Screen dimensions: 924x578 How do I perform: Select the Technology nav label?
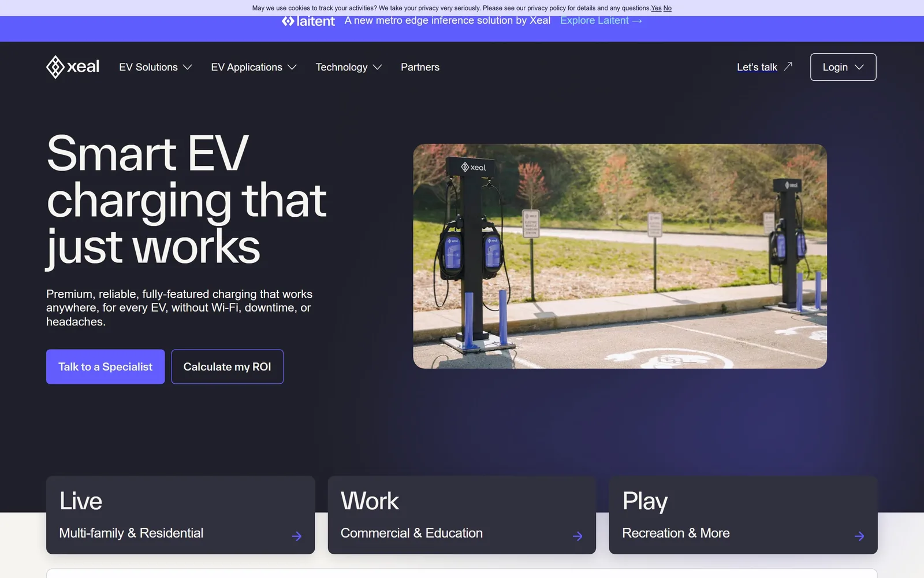click(341, 67)
